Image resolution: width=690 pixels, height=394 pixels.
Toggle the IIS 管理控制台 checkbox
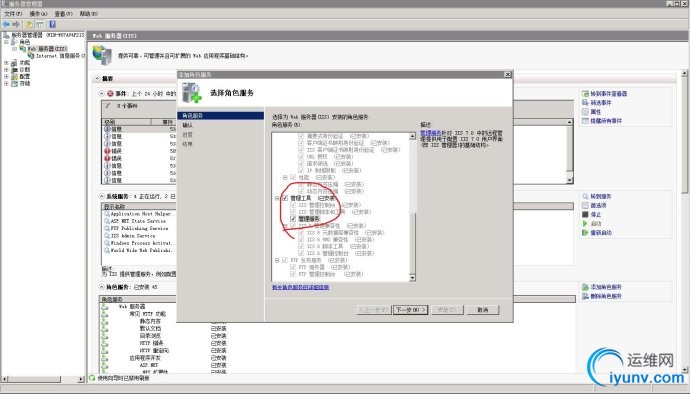(293, 205)
